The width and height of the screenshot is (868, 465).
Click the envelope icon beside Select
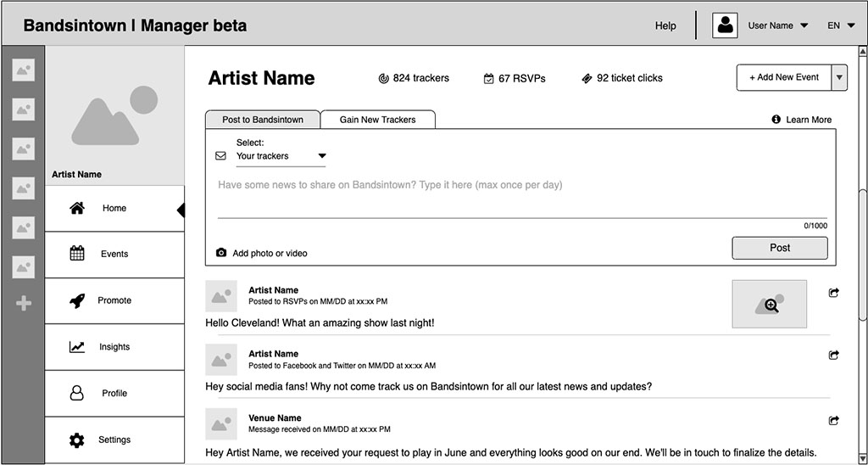click(220, 156)
